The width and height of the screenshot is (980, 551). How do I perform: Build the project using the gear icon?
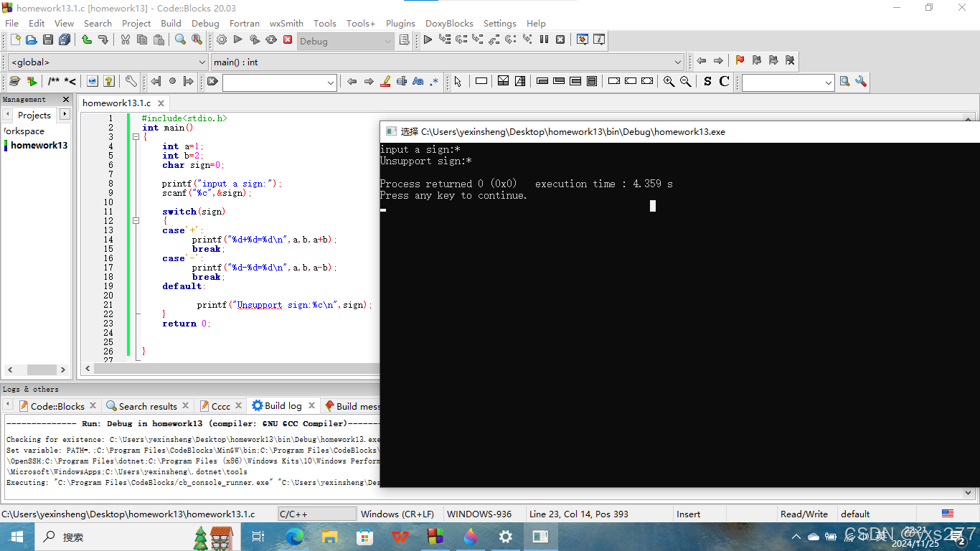click(x=222, y=40)
